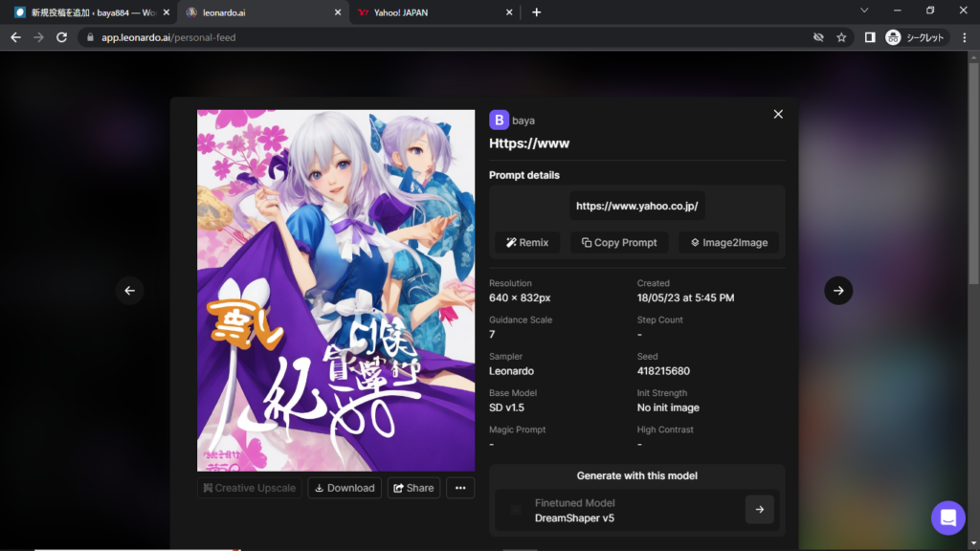This screenshot has height=551, width=980.
Task: Share this generated image
Action: coord(413,488)
